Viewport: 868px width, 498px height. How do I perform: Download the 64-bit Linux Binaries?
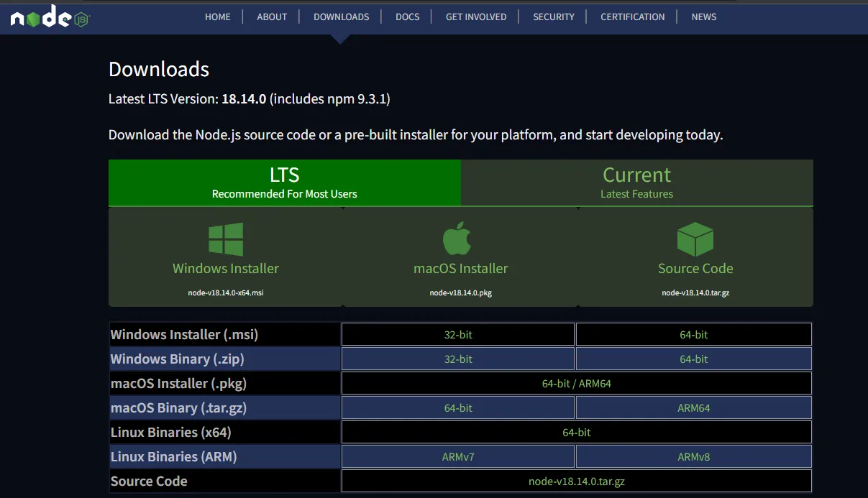(x=576, y=432)
